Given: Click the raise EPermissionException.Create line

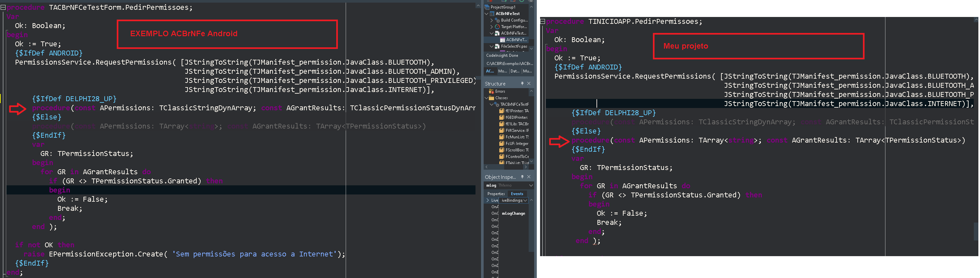Looking at the screenshot, I should coord(184,254).
